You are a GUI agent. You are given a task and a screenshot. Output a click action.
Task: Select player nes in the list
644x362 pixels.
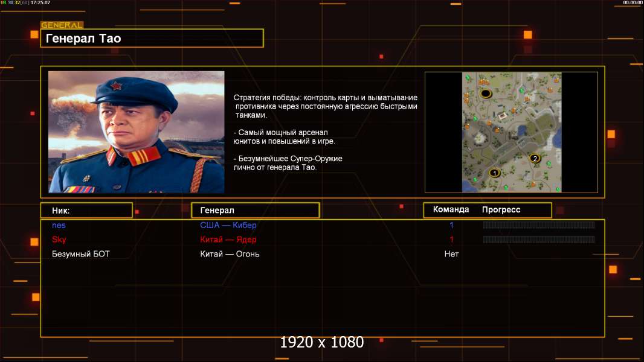click(59, 225)
